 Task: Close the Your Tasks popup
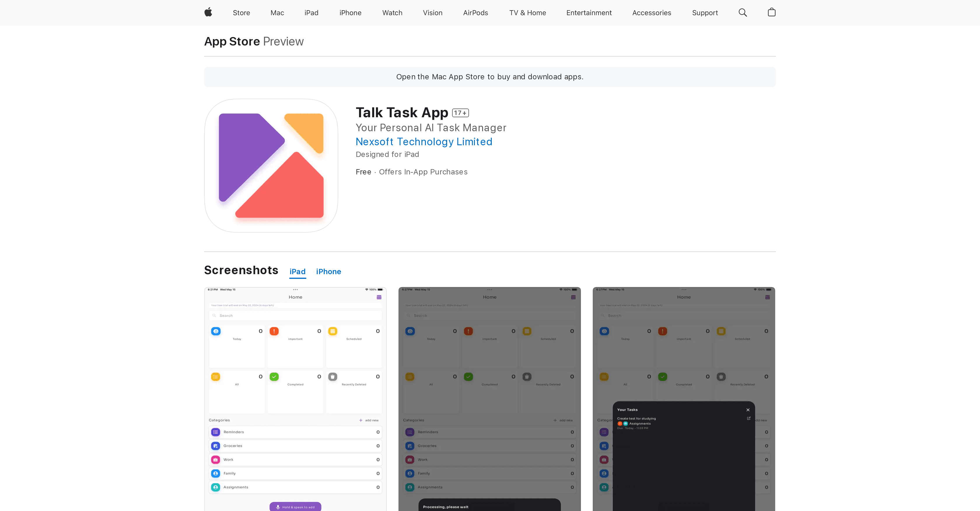(x=748, y=410)
